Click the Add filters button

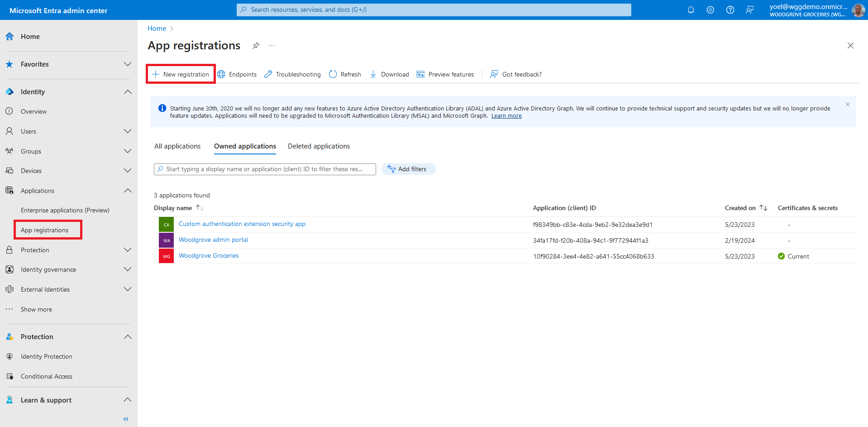(408, 169)
